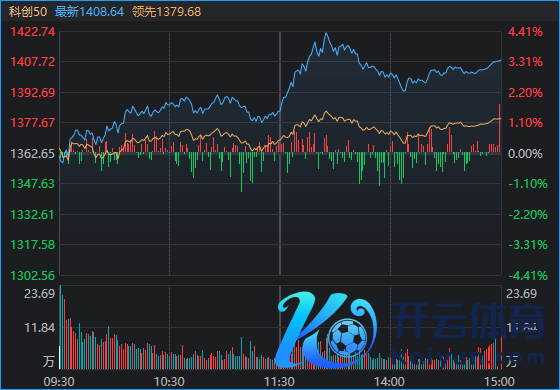Click the 09:30 time axis label
The image size is (560, 390).
click(59, 382)
